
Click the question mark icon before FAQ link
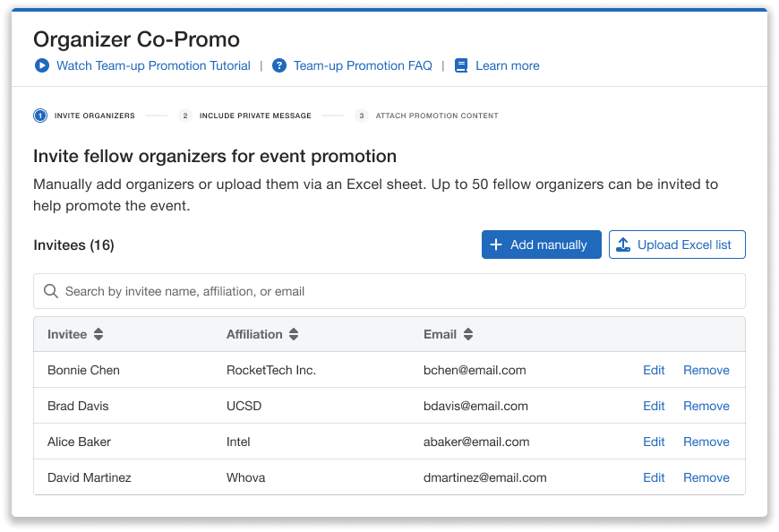tap(279, 65)
